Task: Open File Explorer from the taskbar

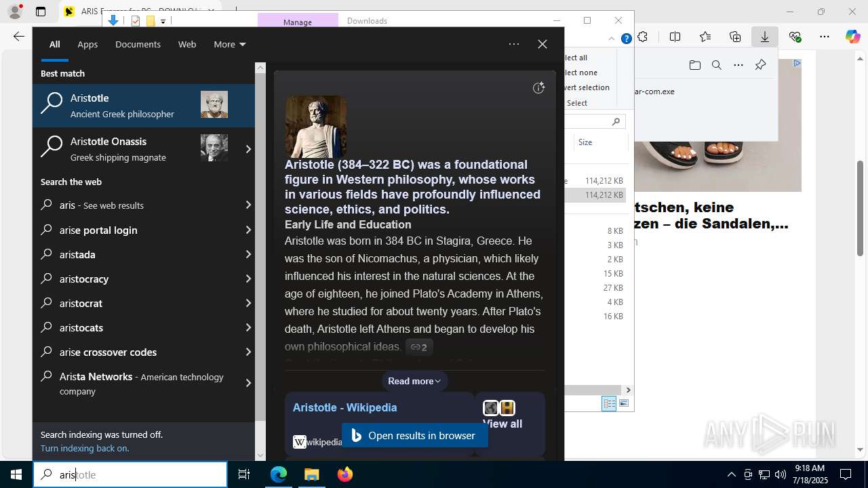Action: click(311, 474)
